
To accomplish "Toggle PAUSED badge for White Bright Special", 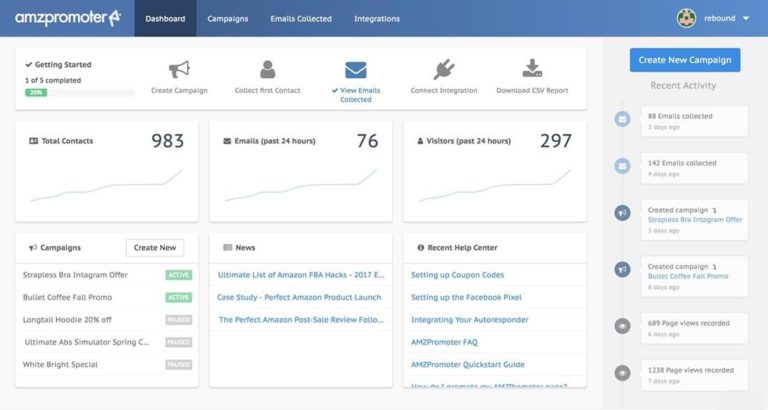I will (179, 364).
